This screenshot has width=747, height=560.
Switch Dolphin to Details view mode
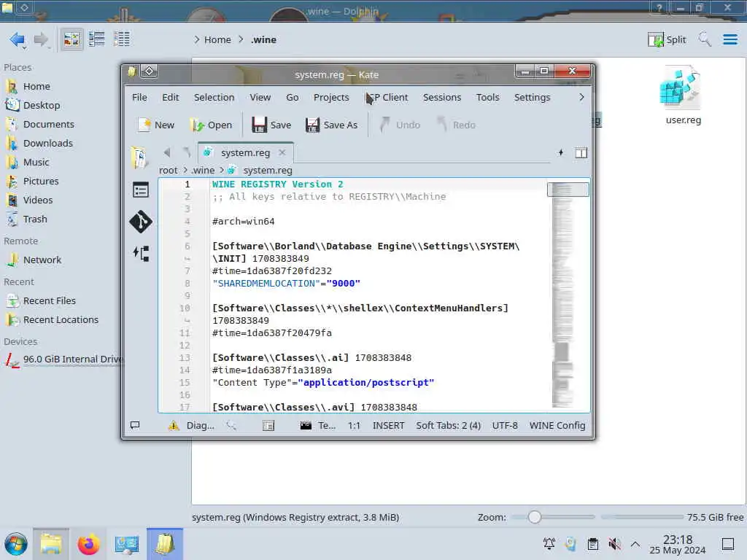coord(122,39)
